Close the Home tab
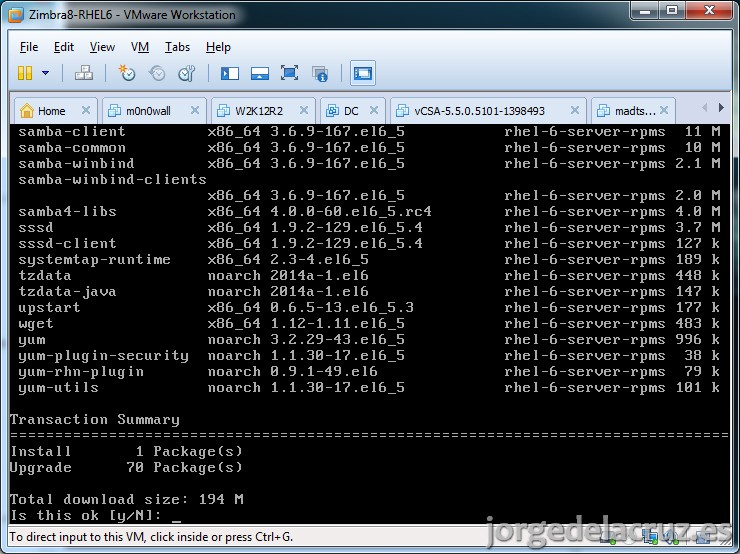The width and height of the screenshot is (740, 554). tap(86, 110)
